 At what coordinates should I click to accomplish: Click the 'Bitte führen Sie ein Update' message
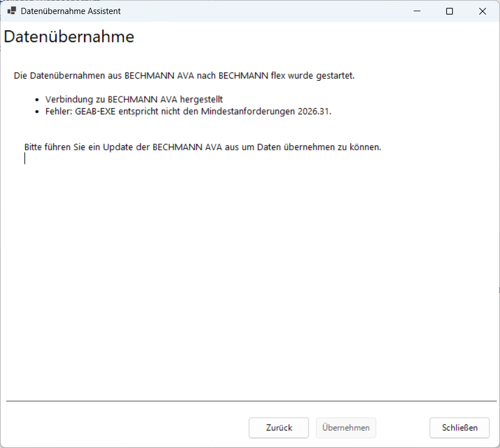point(202,147)
